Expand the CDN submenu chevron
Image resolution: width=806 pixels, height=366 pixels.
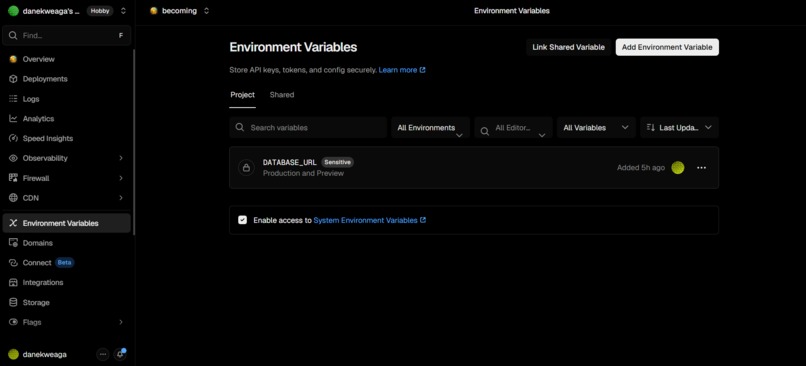point(121,198)
